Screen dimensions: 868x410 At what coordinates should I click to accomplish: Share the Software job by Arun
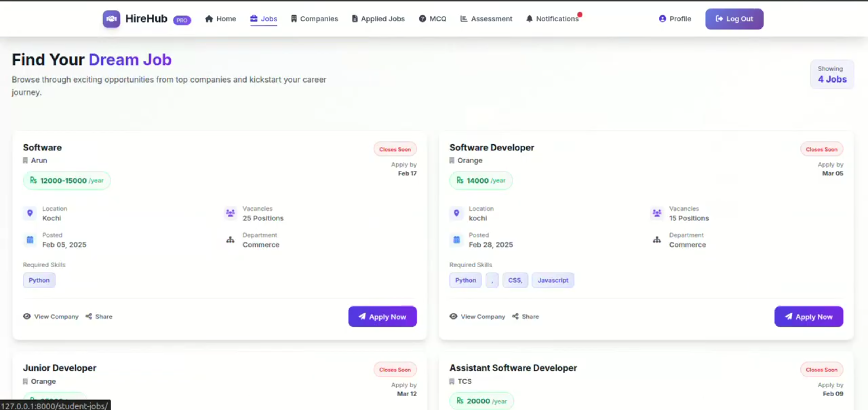(x=99, y=317)
